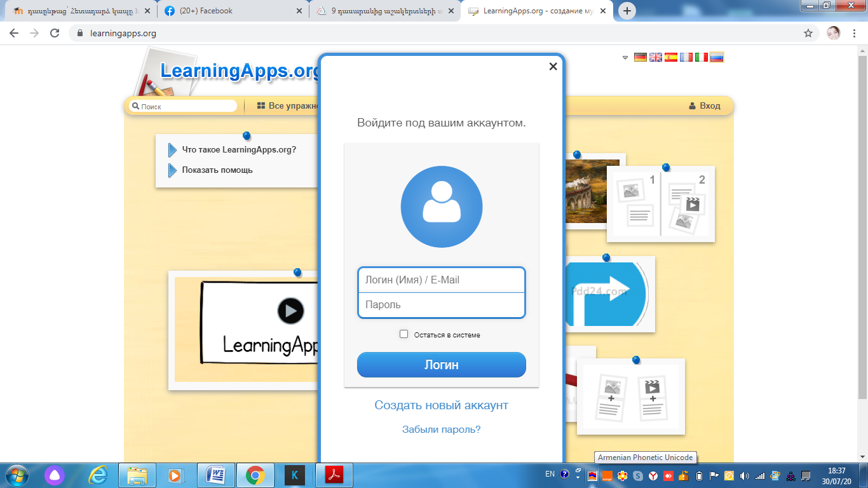The height and width of the screenshot is (488, 868).
Task: Open Создать новый аккаунт link
Action: (442, 405)
